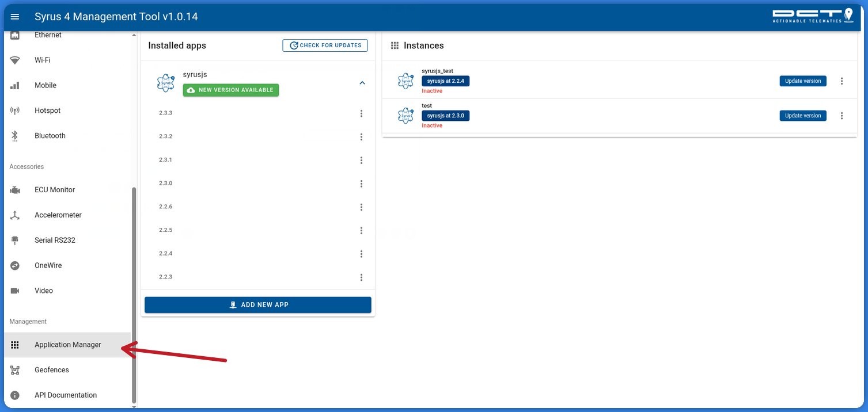Update version of test instance
Screen dimensions: 868x412
point(803,116)
